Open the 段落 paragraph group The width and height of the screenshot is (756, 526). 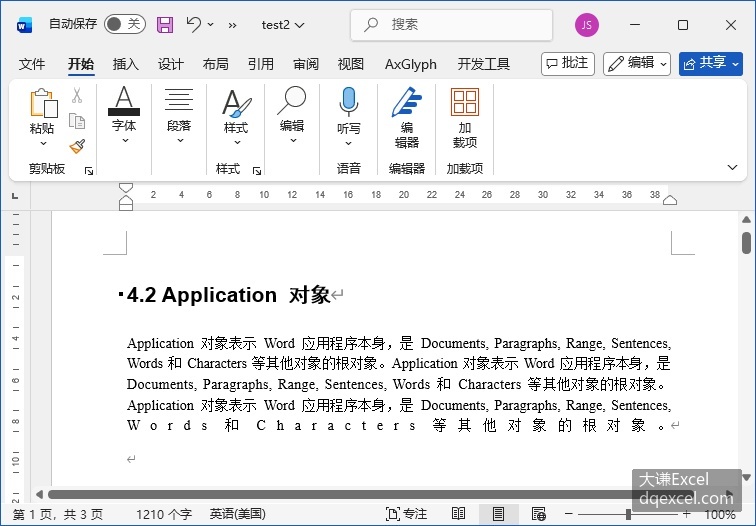pyautogui.click(x=179, y=115)
